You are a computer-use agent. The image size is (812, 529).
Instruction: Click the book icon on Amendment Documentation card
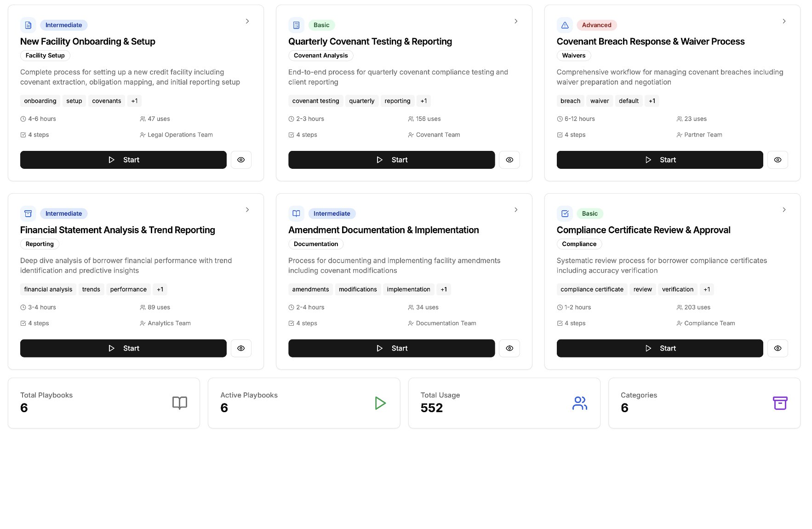pyautogui.click(x=296, y=213)
